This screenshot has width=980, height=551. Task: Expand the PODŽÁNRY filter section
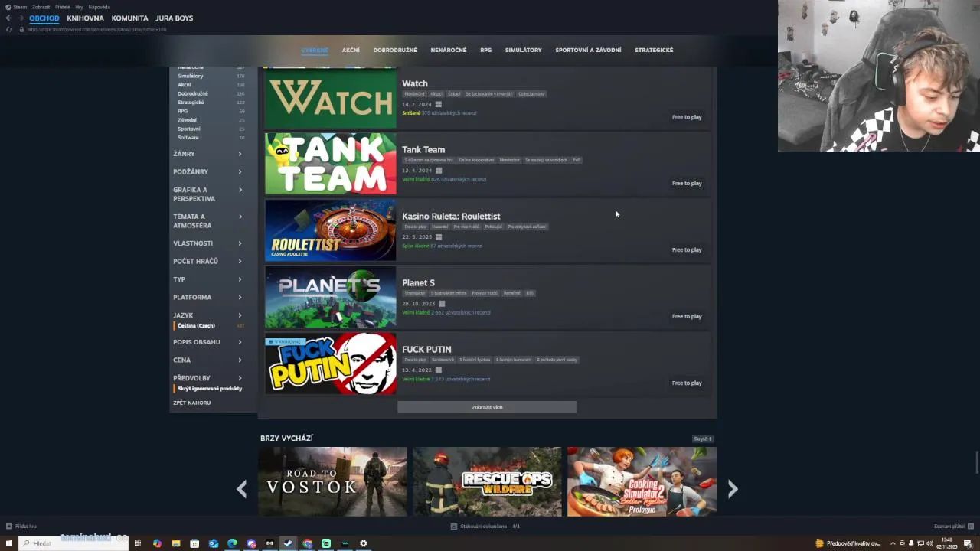pyautogui.click(x=207, y=171)
